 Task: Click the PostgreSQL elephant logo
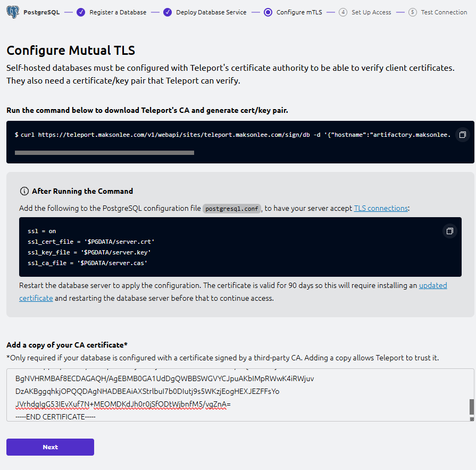13,12
